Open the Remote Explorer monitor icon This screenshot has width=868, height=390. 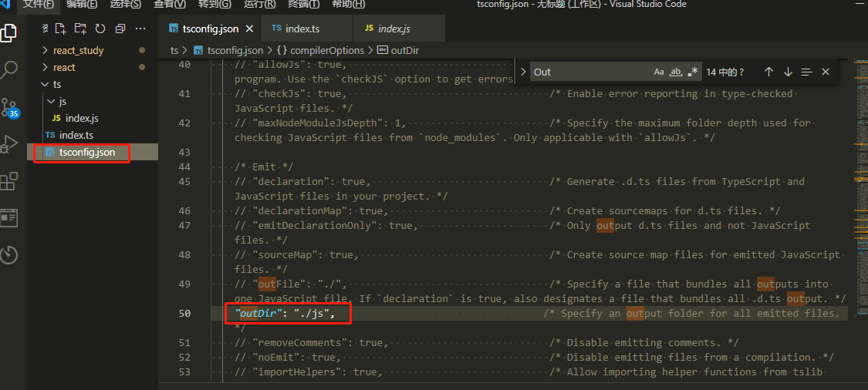coord(8,218)
